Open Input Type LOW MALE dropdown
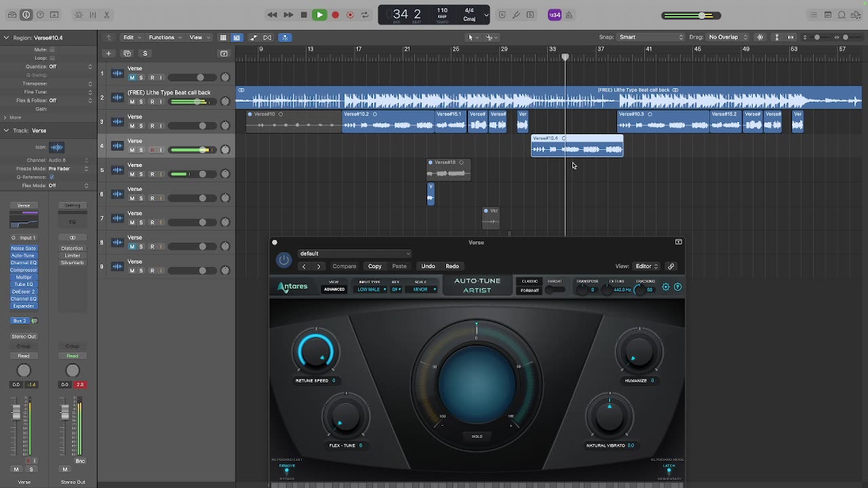Screen dimensions: 868x488 [371, 289]
